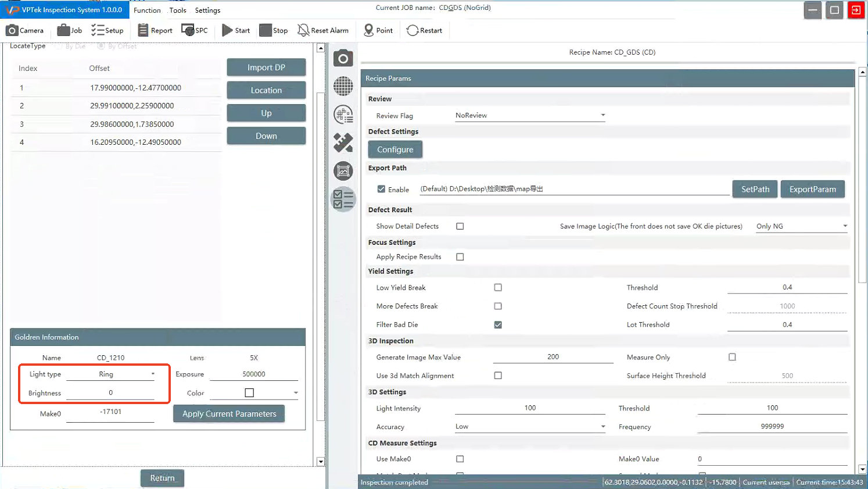This screenshot has width=868, height=489.
Task: Uncheck the Filter Bad Die checkbox
Action: pyautogui.click(x=498, y=324)
